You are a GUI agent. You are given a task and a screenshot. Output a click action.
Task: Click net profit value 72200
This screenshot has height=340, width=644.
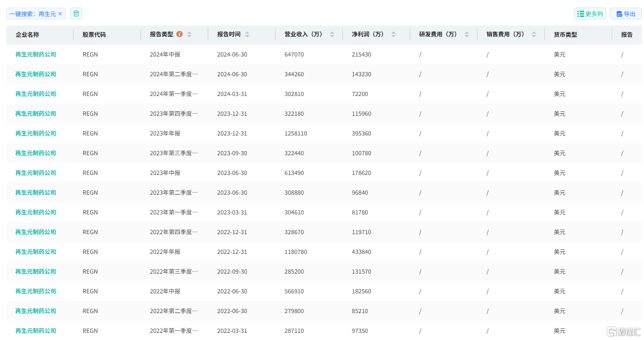pos(360,94)
